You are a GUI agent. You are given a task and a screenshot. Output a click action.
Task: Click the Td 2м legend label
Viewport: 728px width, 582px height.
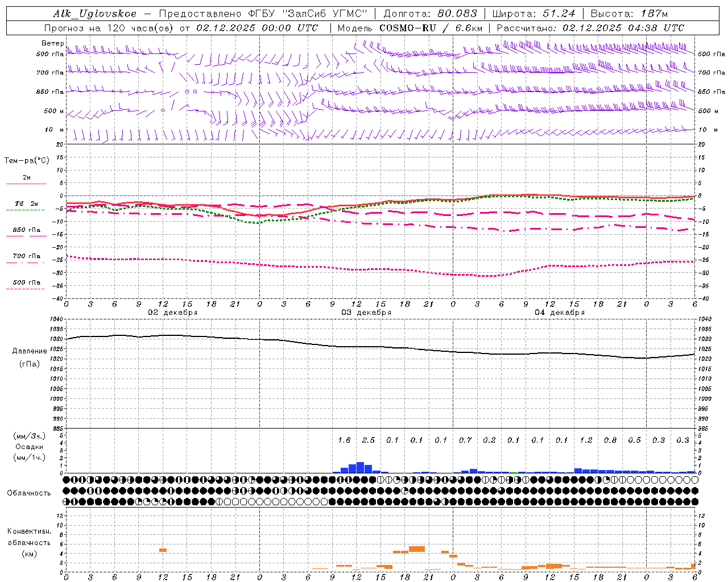click(x=26, y=203)
